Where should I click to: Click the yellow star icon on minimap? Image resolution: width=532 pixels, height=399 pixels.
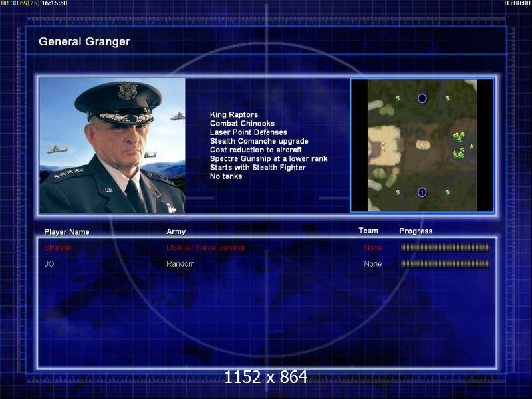(471, 146)
